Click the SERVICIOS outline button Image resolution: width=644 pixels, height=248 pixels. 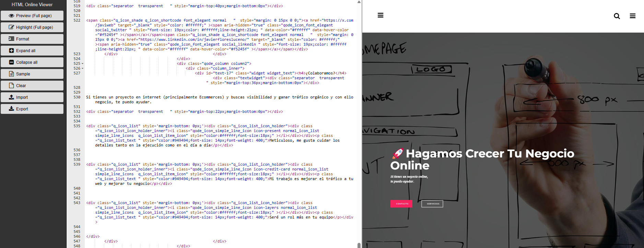pos(432,204)
